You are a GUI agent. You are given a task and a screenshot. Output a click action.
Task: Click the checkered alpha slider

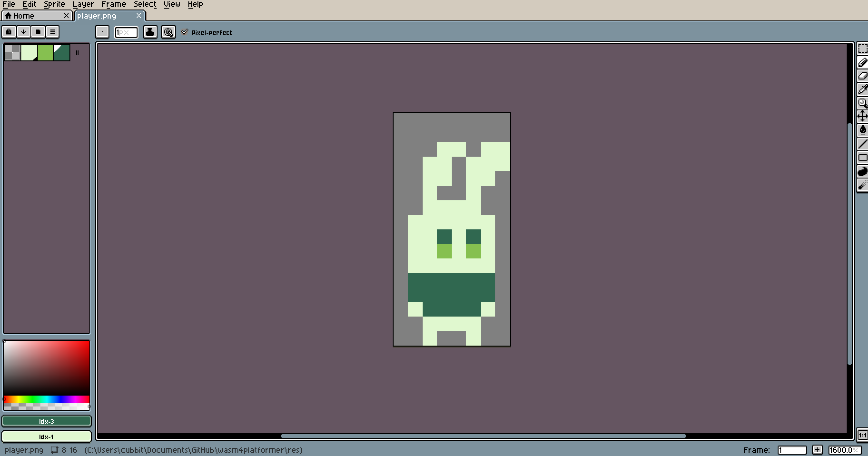47,406
